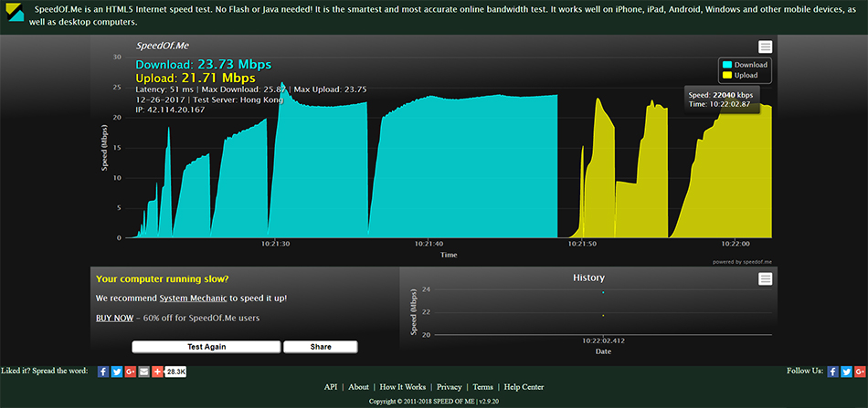Open the Help Center footer link
Image resolution: width=868 pixels, height=408 pixels.
click(524, 387)
